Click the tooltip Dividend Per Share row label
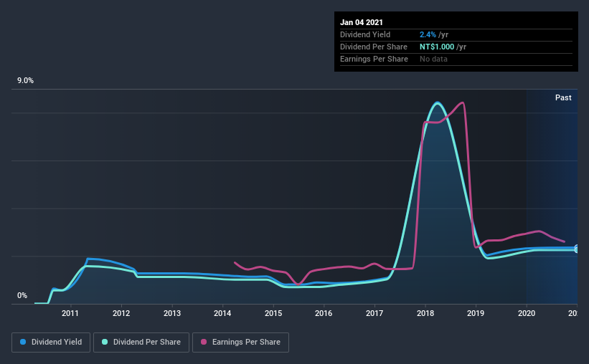The width and height of the screenshot is (589, 364). tap(373, 47)
